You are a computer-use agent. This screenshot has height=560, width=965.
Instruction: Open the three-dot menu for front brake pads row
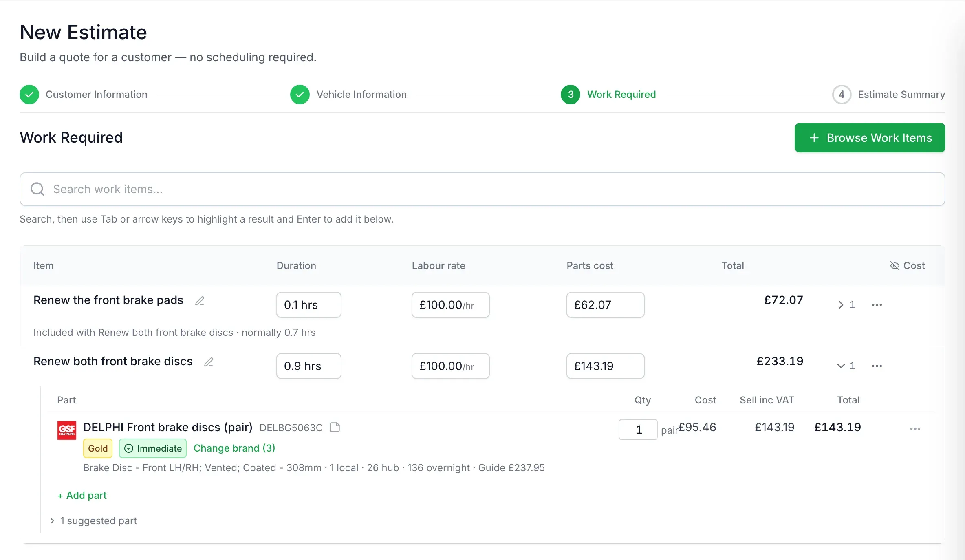pos(877,305)
